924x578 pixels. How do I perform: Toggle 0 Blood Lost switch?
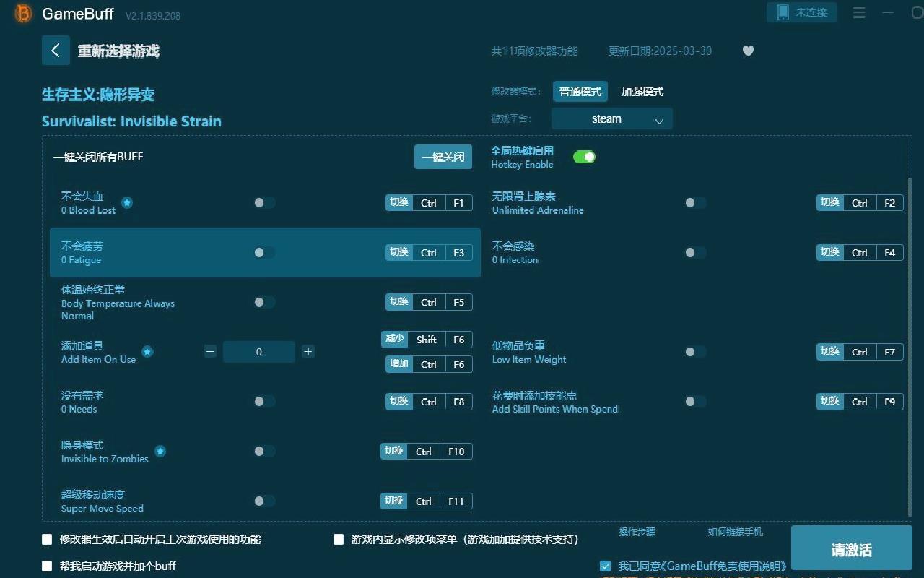264,203
